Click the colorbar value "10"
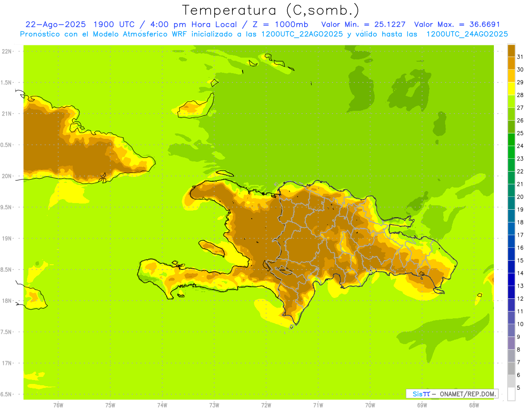This screenshot has height=411, width=532. coord(520,324)
